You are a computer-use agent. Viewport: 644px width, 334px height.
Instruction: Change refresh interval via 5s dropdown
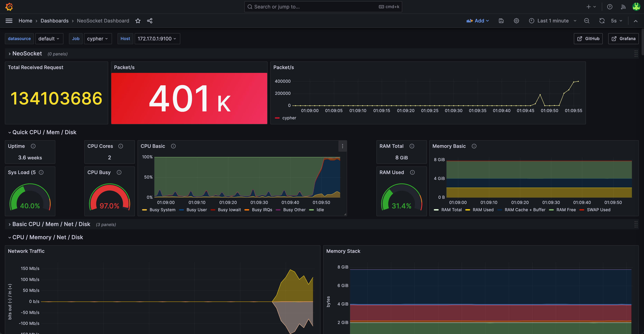pos(616,21)
